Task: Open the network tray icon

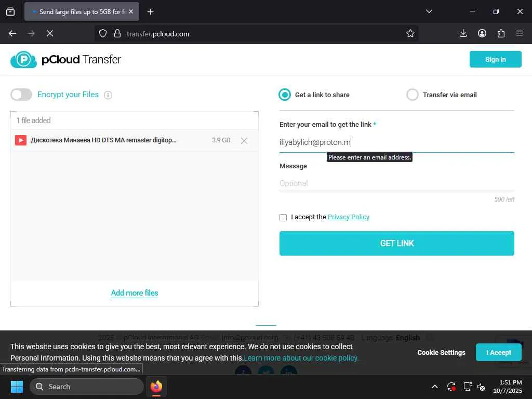Action: pyautogui.click(x=468, y=387)
